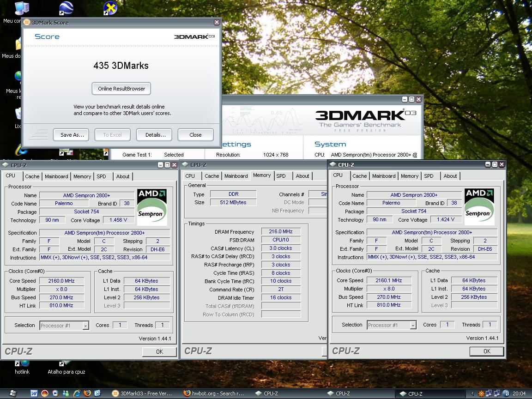Open Mainboard tab in right CPU-Z
532x399 pixels.
384,176
